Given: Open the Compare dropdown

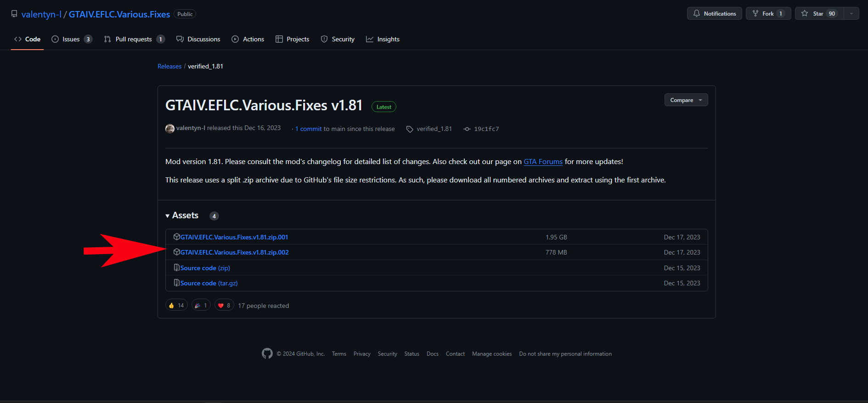Looking at the screenshot, I should click(x=686, y=100).
